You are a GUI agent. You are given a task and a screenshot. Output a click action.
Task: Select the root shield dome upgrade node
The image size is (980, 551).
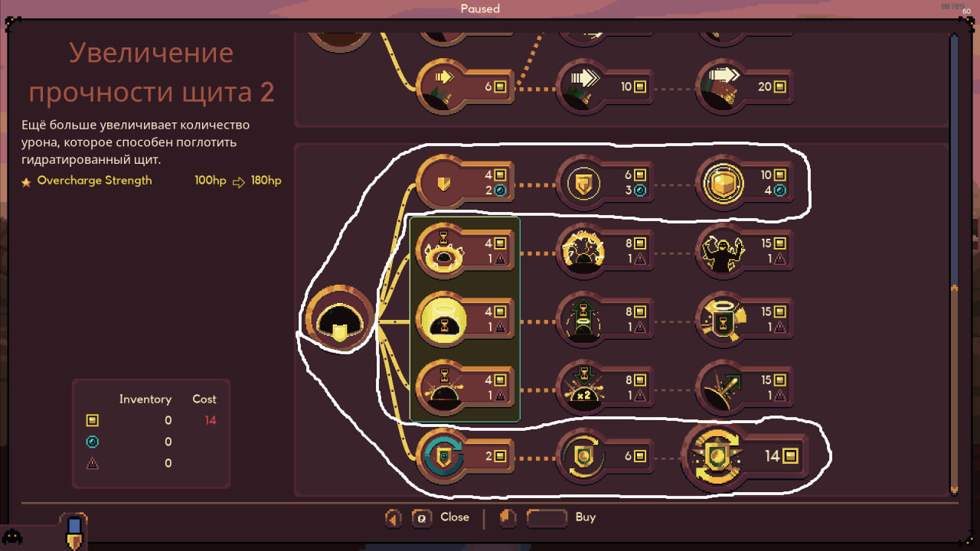coord(340,318)
